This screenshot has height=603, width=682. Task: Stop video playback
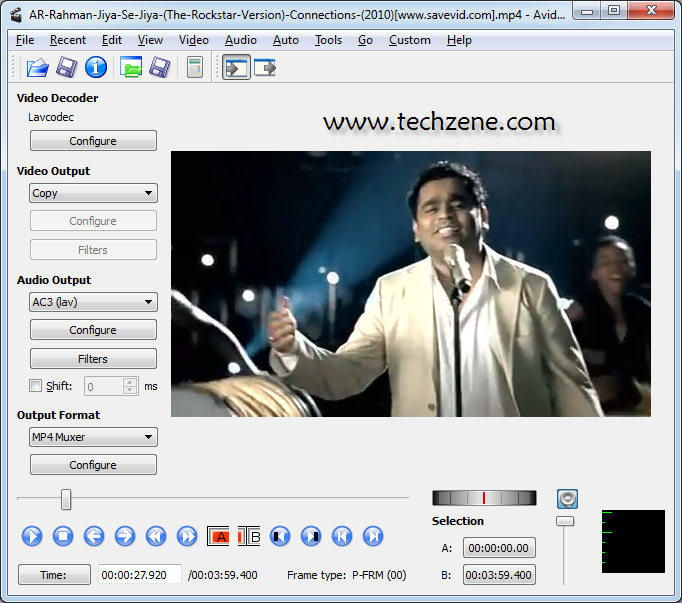(x=63, y=536)
